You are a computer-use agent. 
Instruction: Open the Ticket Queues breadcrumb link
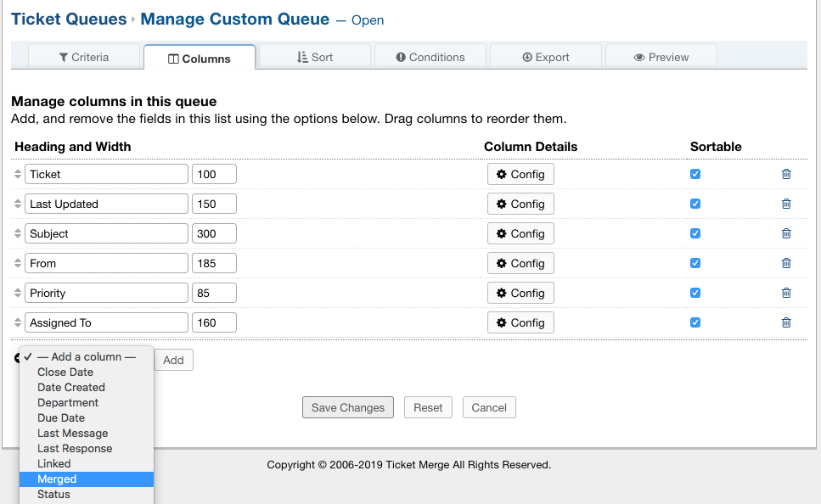(69, 19)
